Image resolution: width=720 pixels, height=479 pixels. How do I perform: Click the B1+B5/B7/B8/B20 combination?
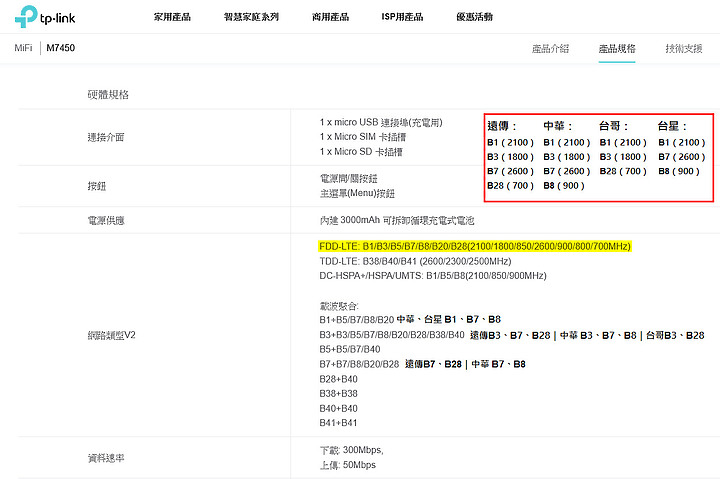[x=357, y=320]
